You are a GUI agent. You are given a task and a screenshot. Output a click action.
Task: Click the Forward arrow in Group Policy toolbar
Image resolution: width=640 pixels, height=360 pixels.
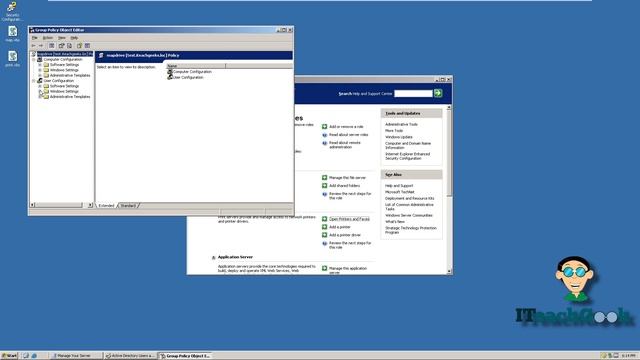coord(41,46)
